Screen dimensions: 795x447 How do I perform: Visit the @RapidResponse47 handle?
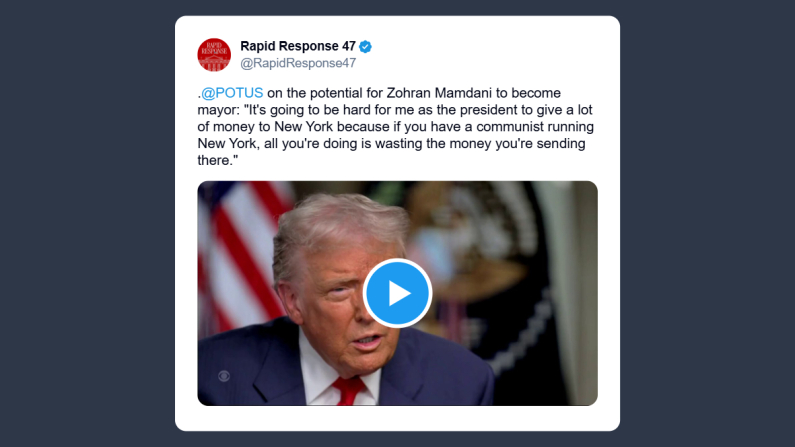(x=298, y=63)
